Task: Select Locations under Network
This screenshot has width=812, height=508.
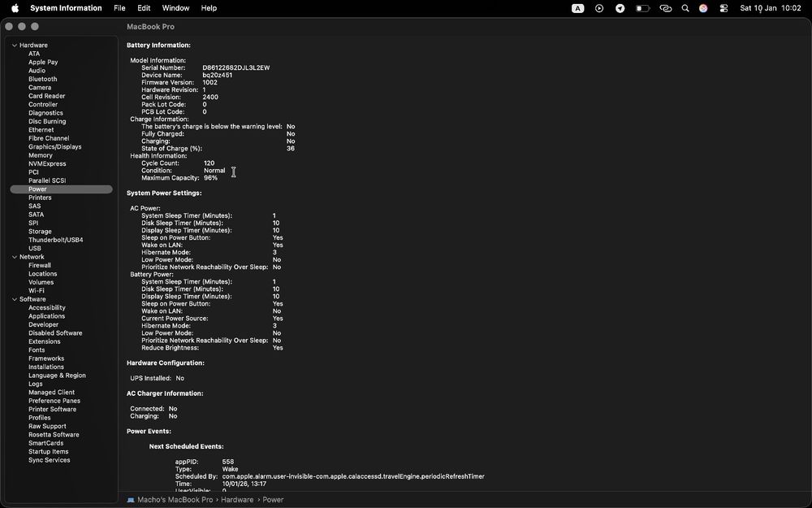Action: point(42,274)
